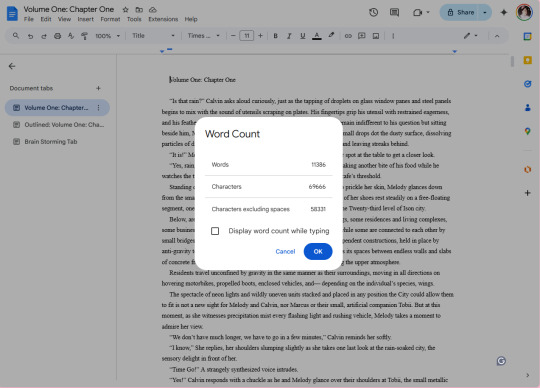Open the Insert menu

coord(85,19)
